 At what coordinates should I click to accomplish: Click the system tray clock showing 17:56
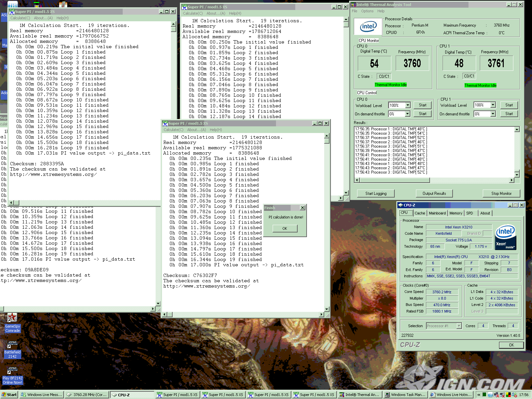coord(524,395)
